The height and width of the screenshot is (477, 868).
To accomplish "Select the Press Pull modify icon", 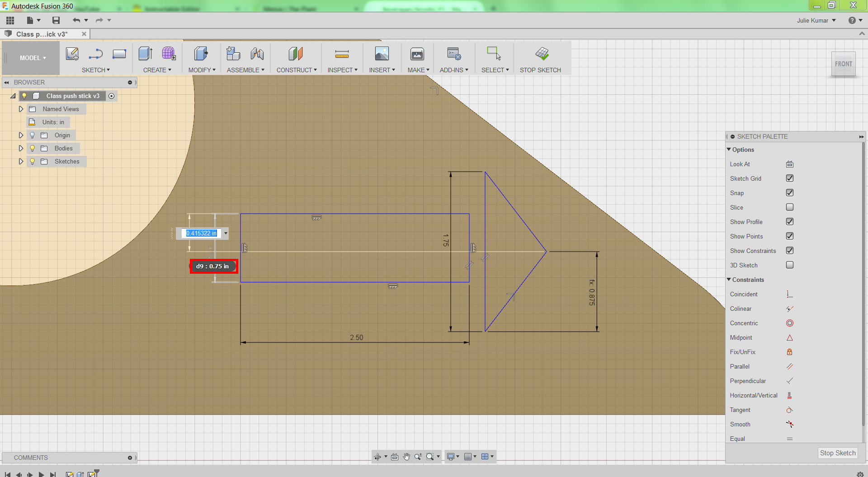I will click(x=201, y=54).
